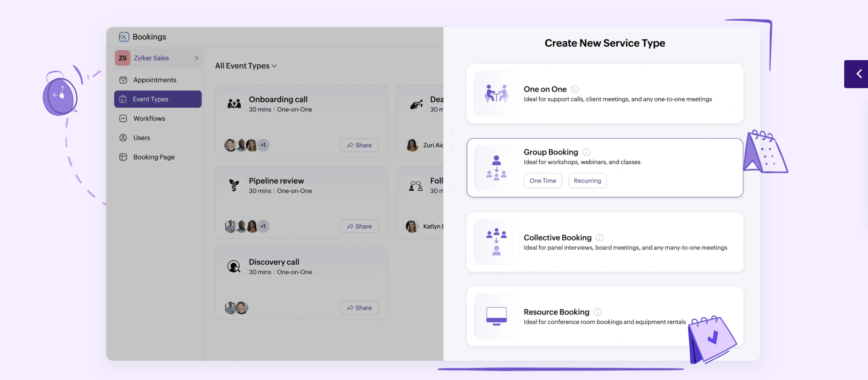Open the Onboarding call event card
Screen dimensions: 868x380
tap(301, 121)
